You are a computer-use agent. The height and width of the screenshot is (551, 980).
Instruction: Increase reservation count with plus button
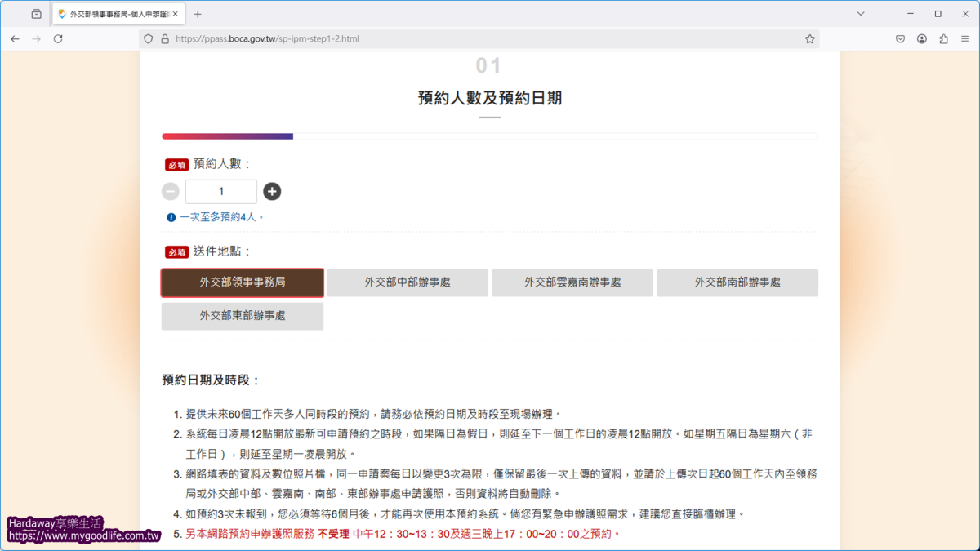(x=272, y=191)
